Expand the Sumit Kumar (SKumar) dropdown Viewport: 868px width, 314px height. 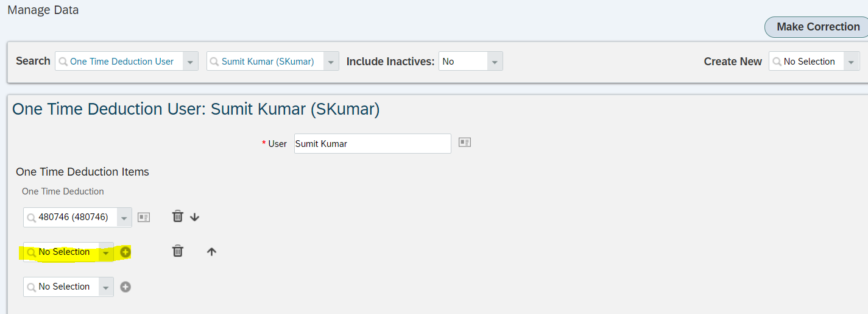point(331,62)
